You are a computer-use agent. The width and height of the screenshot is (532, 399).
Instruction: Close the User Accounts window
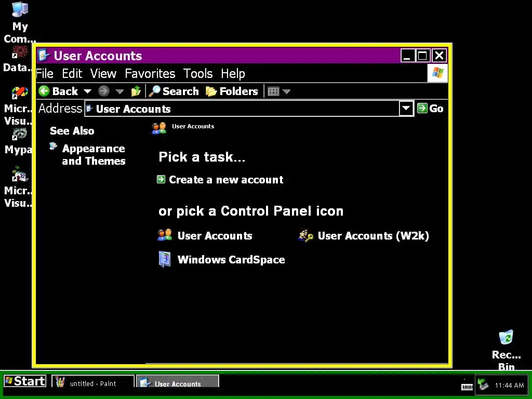coord(440,55)
